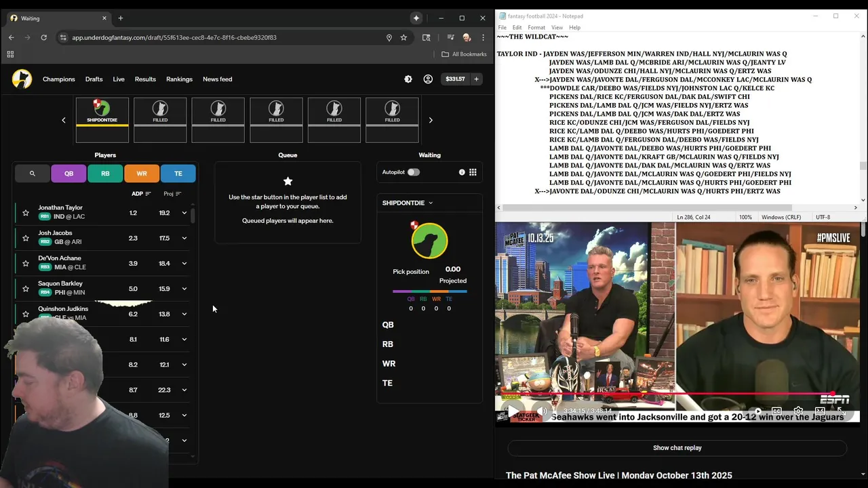Toggle closed captions on video

pyautogui.click(x=776, y=411)
